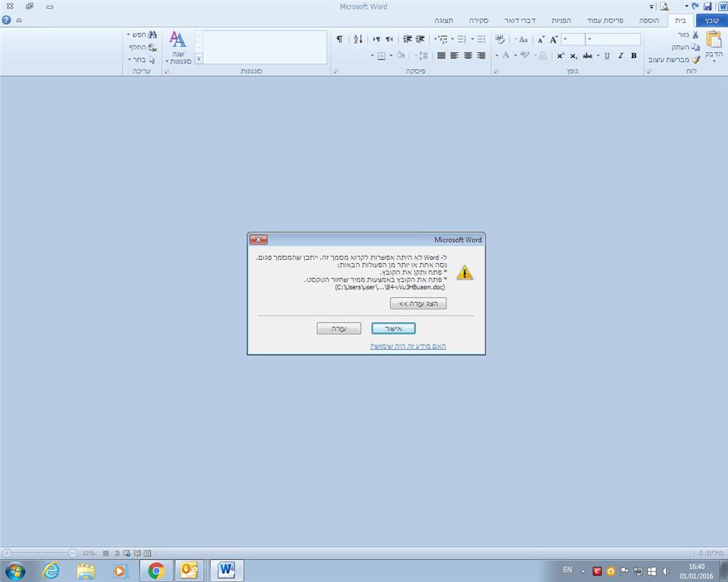
Task: Open Change Styles (שנה סגנונות) dropdown
Action: click(x=178, y=48)
